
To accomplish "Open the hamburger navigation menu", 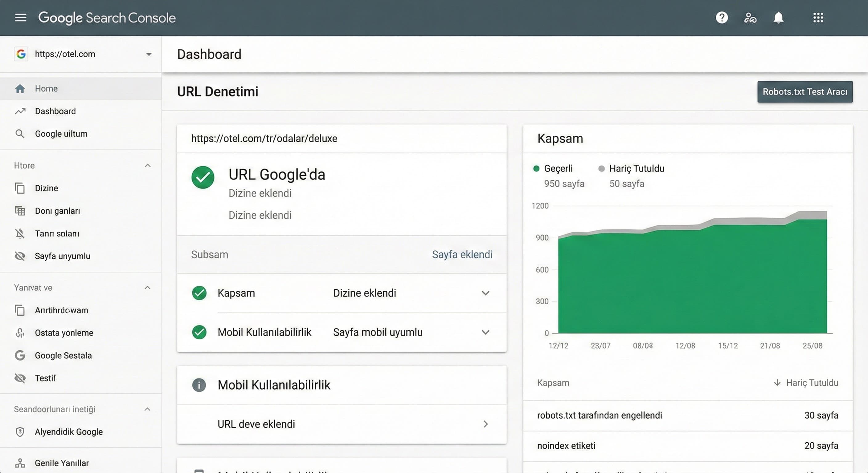I will (21, 18).
